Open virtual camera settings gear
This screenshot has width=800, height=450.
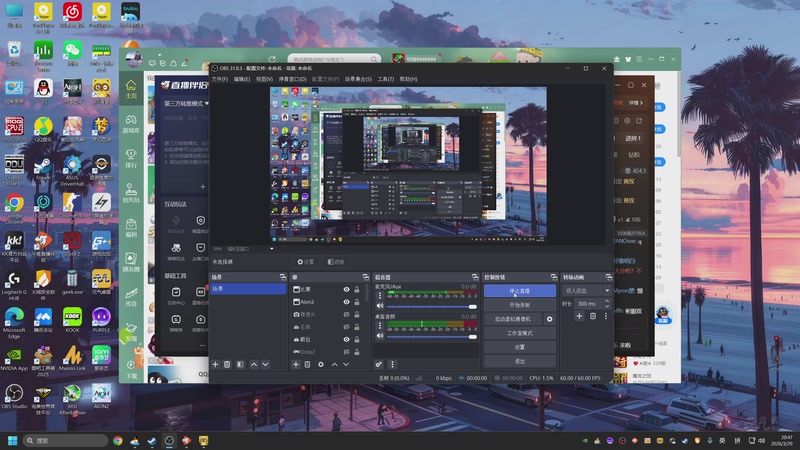[549, 319]
